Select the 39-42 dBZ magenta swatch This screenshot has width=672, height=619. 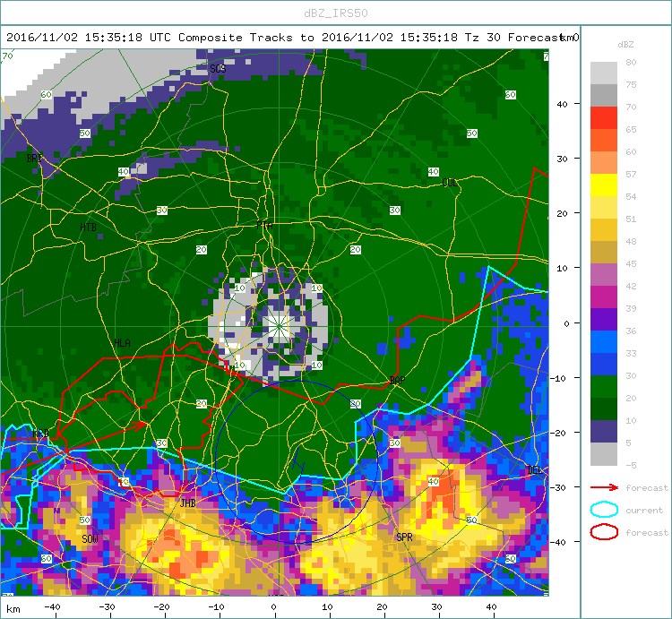click(604, 297)
